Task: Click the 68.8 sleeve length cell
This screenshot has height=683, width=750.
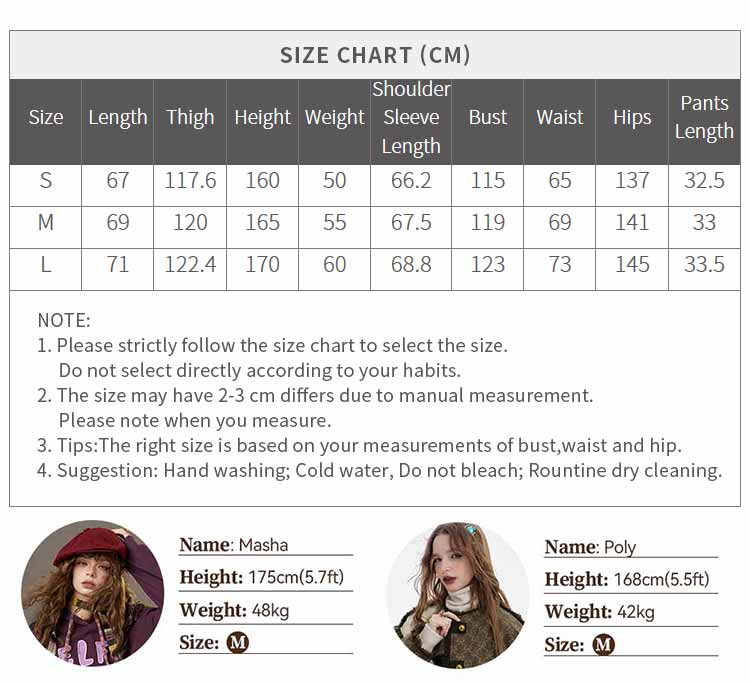Action: 411,264
